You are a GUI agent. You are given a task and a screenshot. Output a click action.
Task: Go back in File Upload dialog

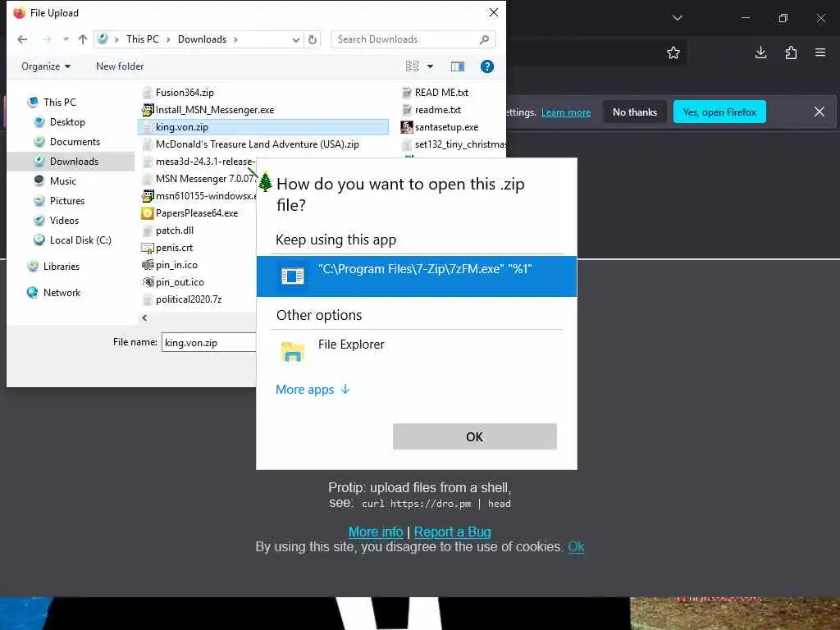click(x=22, y=39)
